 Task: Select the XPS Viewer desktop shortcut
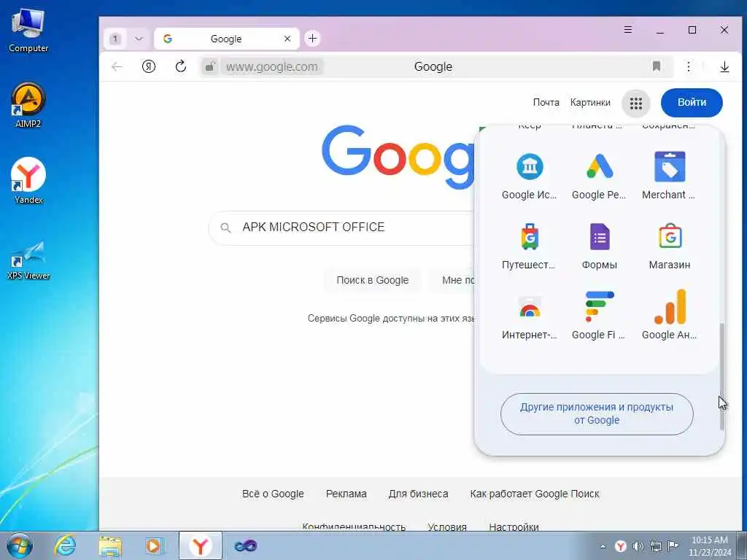pyautogui.click(x=28, y=260)
